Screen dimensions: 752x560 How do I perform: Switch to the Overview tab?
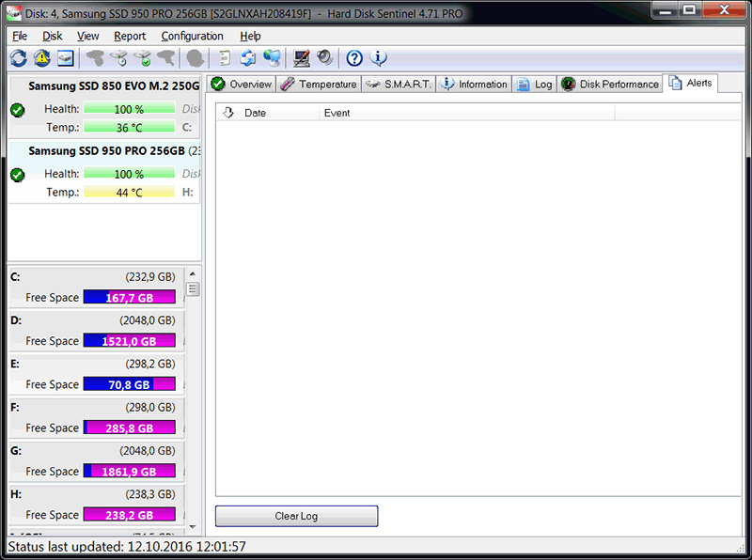242,84
